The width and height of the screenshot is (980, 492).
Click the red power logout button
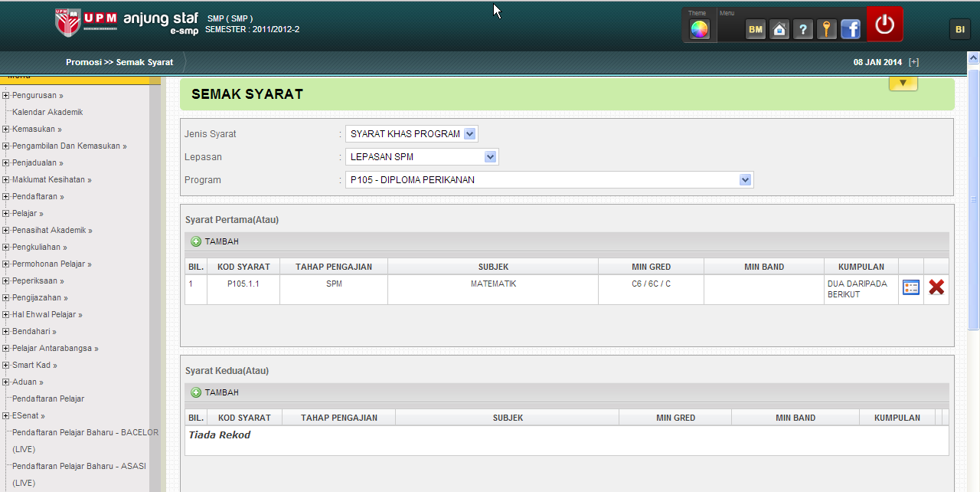tap(884, 24)
